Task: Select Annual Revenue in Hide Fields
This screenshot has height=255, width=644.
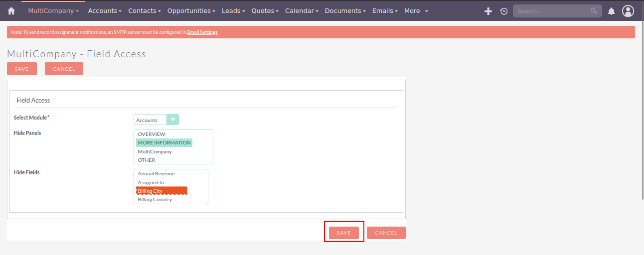Action: coord(156,173)
